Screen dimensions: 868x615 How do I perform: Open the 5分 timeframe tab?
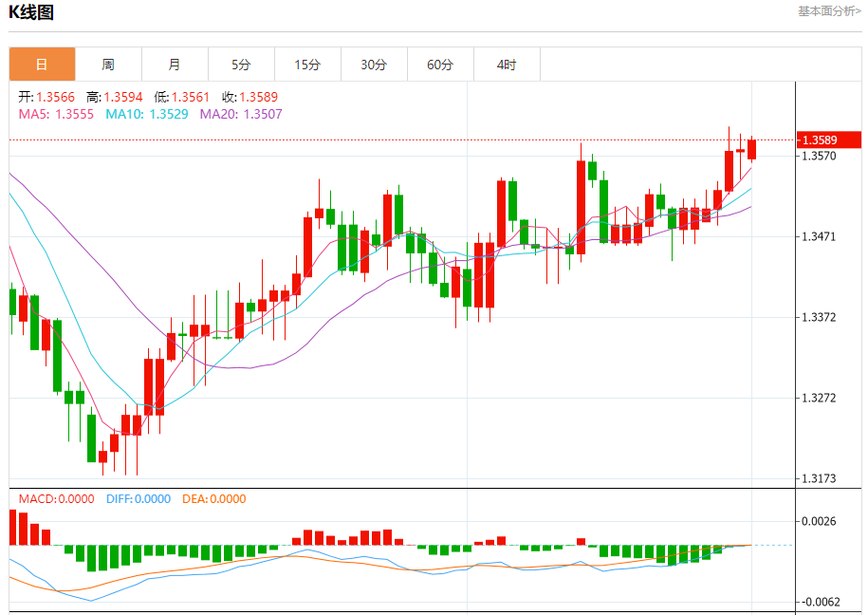pyautogui.click(x=241, y=65)
